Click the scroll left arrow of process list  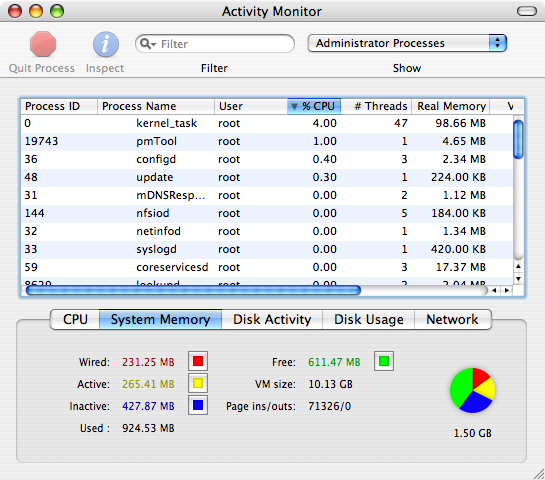tap(494, 290)
